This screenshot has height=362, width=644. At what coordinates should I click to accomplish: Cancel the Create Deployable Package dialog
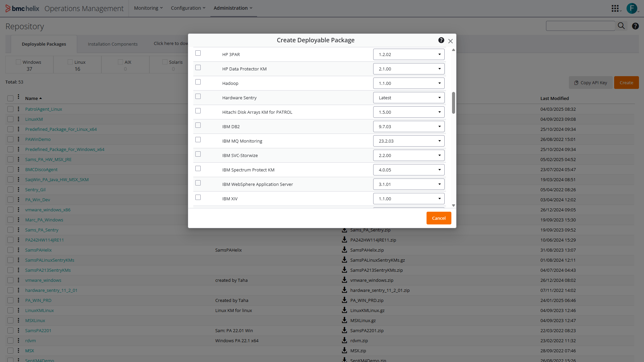click(x=439, y=218)
